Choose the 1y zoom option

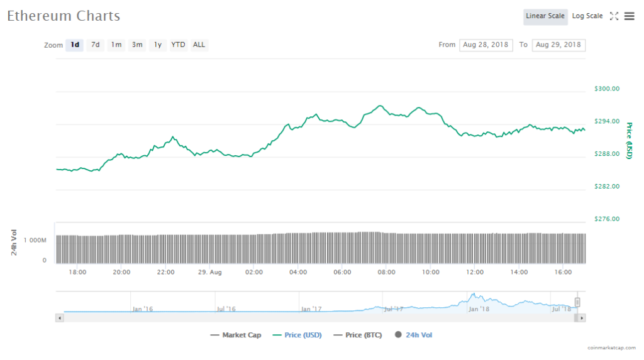158,45
